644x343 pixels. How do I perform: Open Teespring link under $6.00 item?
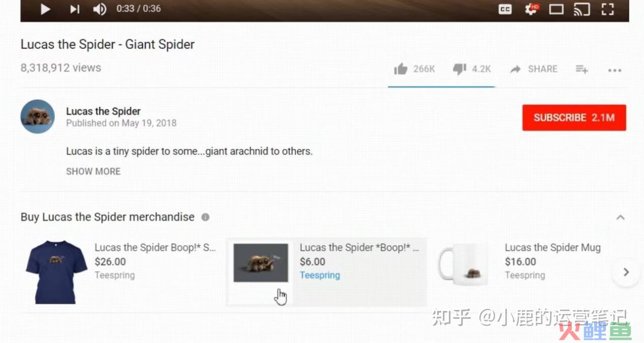(320, 275)
